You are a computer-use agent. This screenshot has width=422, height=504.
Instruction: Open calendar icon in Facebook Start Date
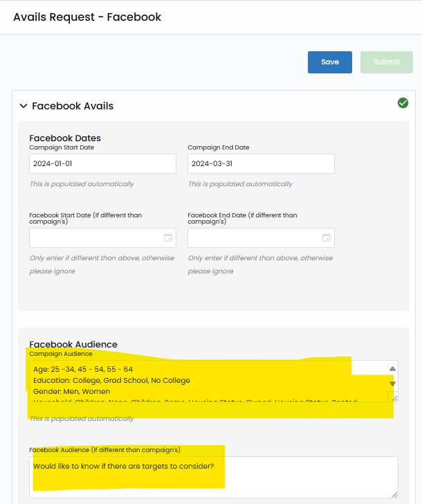pyautogui.click(x=168, y=238)
